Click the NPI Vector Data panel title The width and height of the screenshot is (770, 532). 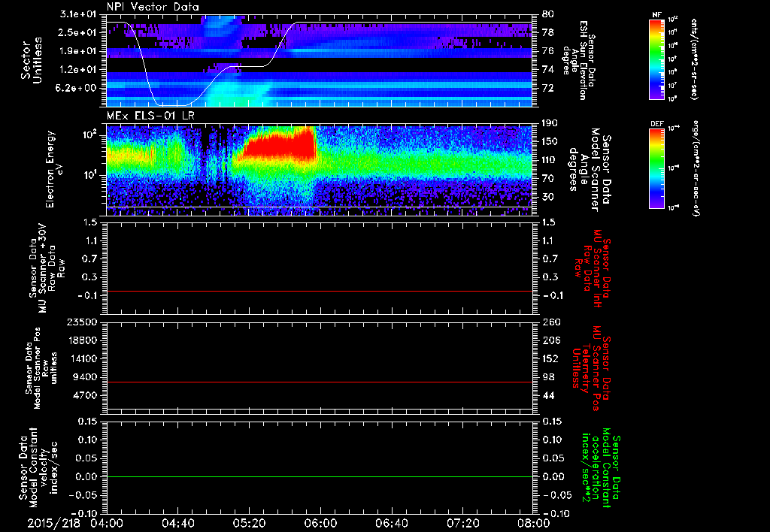[153, 7]
